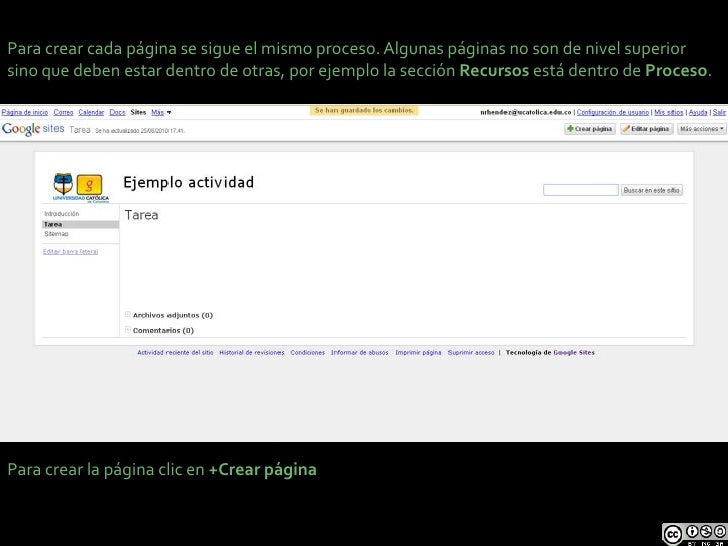Viewport: 728px width, 546px height.
Task: Open the Condiciones link
Action: click(307, 353)
